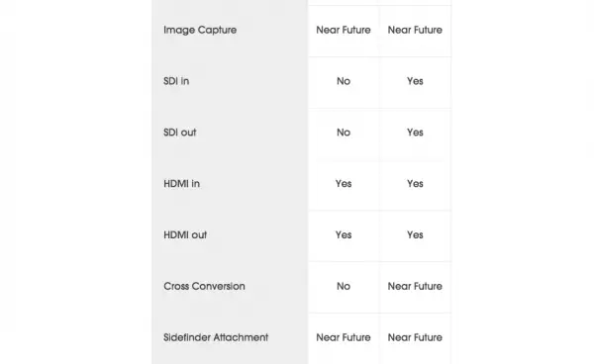This screenshot has height=364, width=594.
Task: Click the No cell for SDI out
Action: 344,133
